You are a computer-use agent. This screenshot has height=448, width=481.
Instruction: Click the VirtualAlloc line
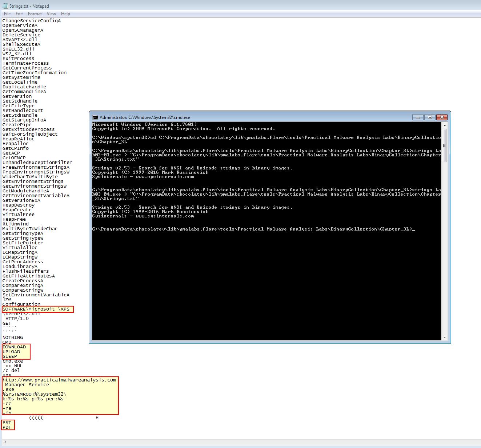20,248
